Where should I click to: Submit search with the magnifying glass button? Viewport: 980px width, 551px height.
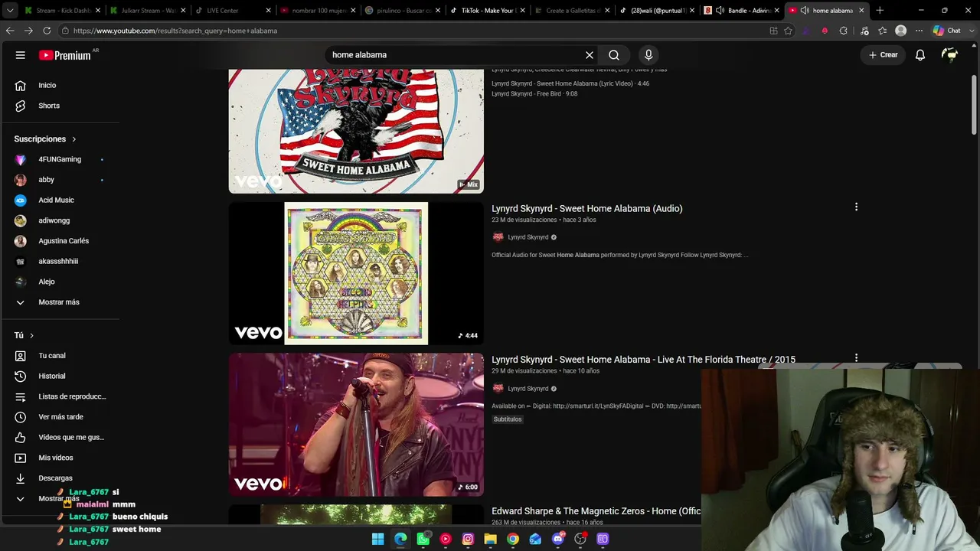tap(614, 55)
